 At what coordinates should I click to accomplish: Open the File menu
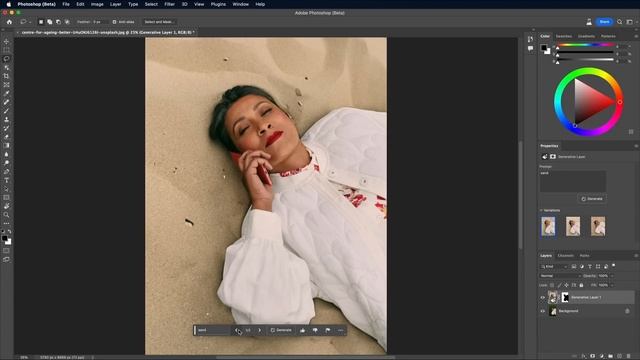(66, 4)
